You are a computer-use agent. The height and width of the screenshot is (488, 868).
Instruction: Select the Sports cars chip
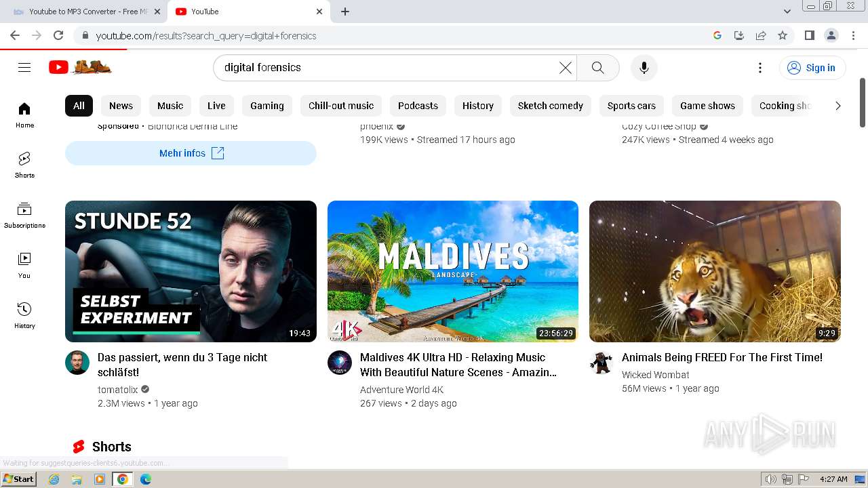coord(631,106)
